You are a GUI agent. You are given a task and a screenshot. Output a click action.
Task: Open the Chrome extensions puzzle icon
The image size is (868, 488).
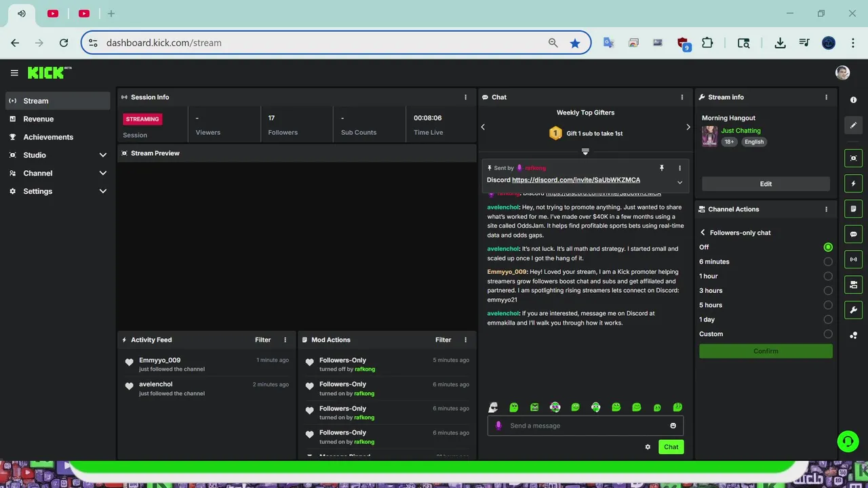[x=707, y=43]
